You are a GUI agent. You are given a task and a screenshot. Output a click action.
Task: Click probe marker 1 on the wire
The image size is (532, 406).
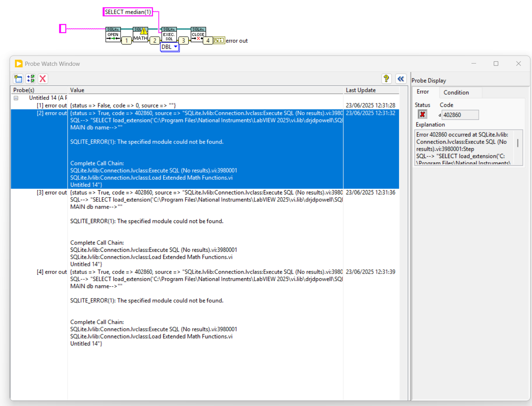pos(126,40)
